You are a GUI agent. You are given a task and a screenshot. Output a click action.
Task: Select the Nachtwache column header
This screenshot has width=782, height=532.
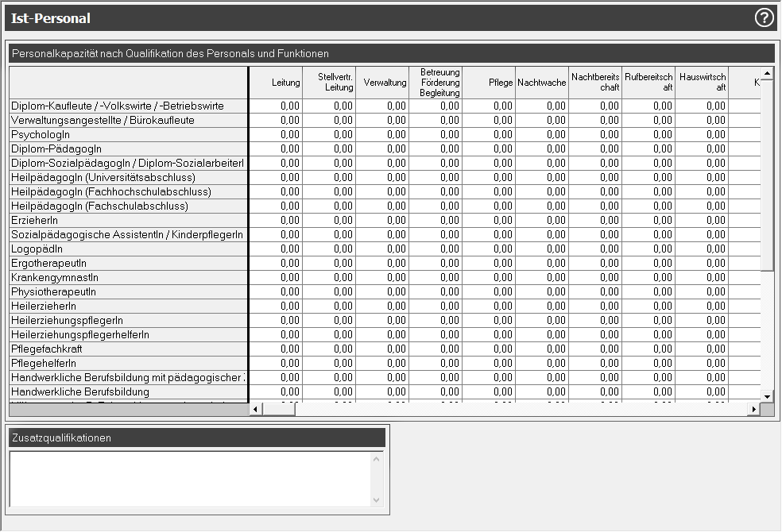(x=542, y=83)
